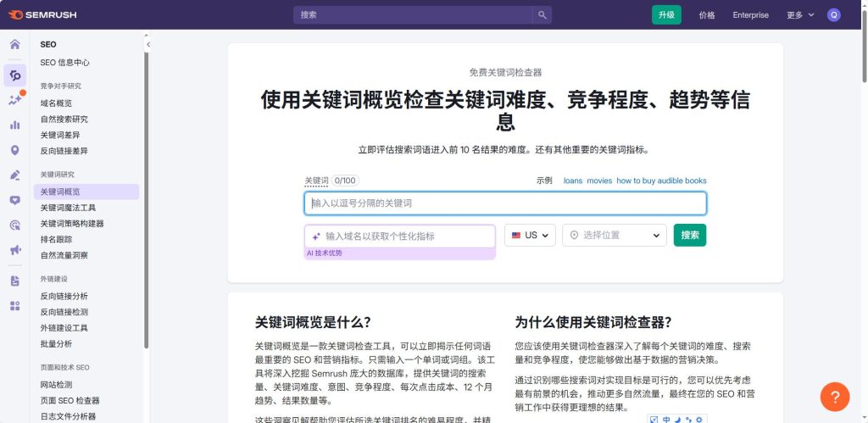Open the Semrush logo home link
The height and width of the screenshot is (423, 868).
[x=42, y=15]
